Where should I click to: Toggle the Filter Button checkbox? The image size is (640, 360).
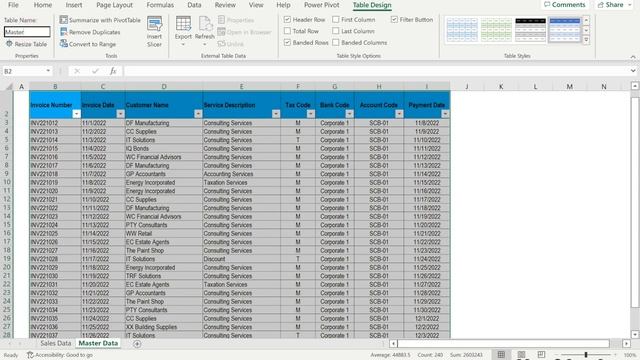click(394, 20)
